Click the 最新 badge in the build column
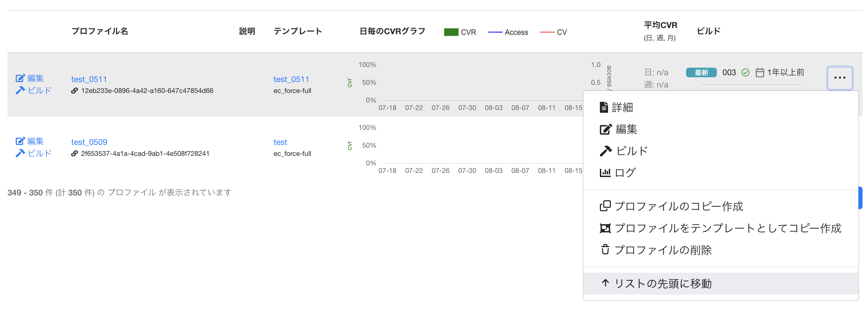 tap(701, 72)
